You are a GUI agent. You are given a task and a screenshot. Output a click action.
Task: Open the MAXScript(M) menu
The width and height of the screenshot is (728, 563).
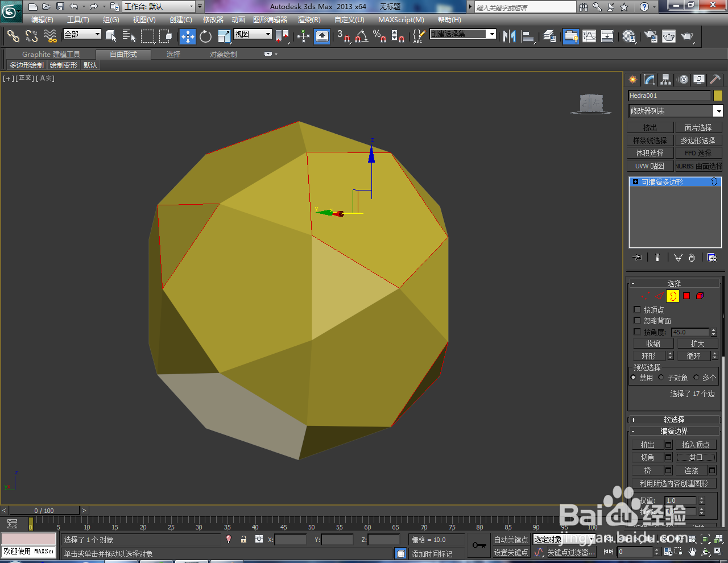coord(401,20)
